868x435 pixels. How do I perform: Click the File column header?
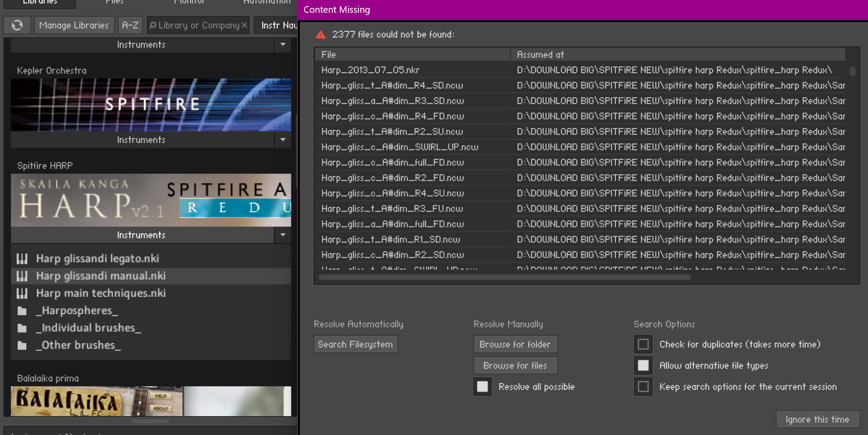(x=412, y=55)
